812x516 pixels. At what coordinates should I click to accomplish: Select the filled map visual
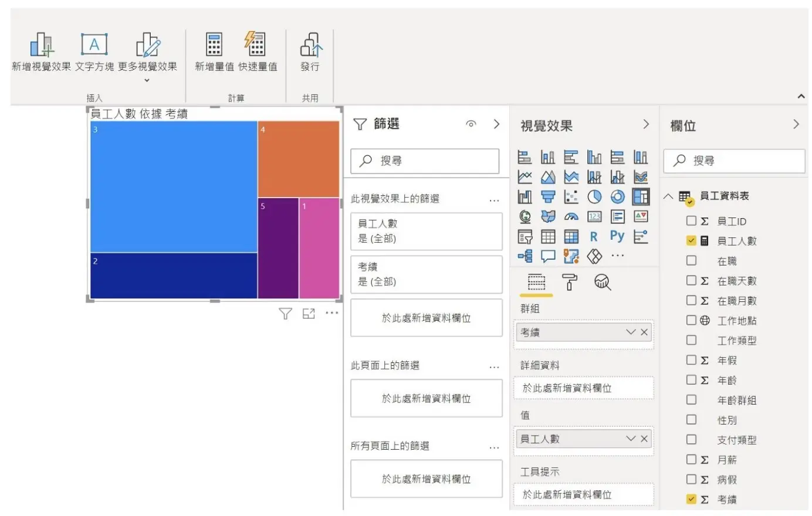pos(548,217)
